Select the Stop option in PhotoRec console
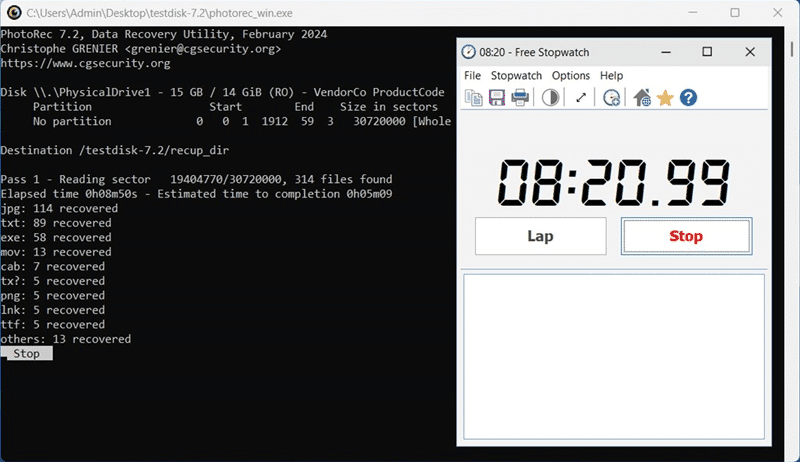This screenshot has width=800, height=462. (27, 353)
